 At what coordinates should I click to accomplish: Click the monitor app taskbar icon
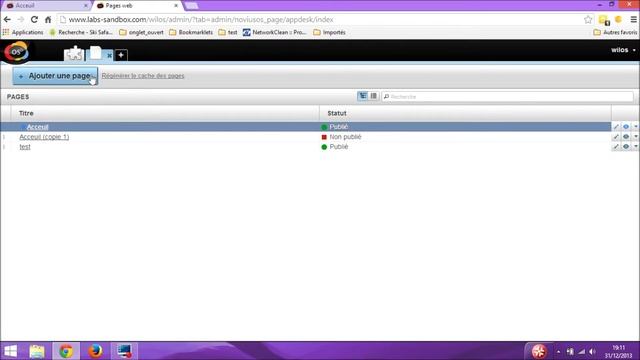pos(124,351)
